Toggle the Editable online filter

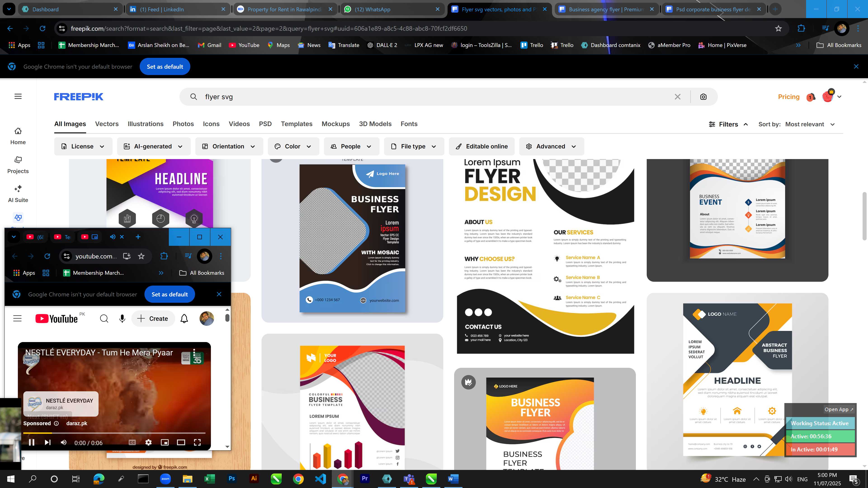[481, 146]
